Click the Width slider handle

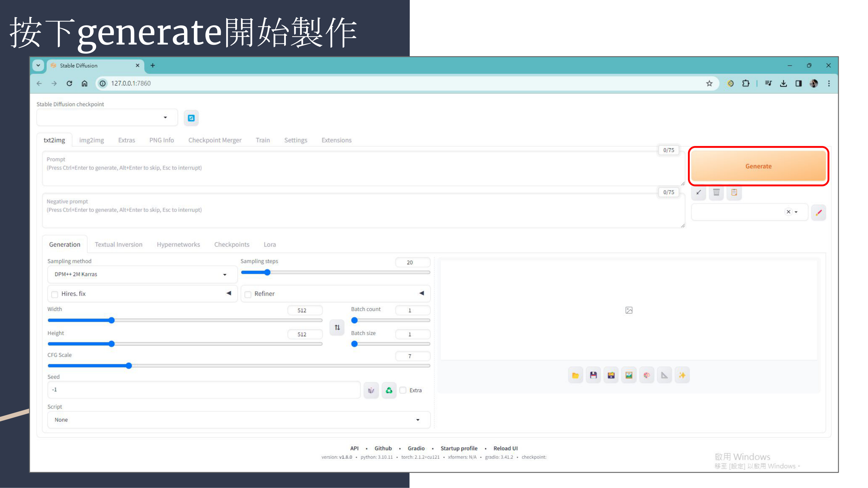pyautogui.click(x=111, y=320)
